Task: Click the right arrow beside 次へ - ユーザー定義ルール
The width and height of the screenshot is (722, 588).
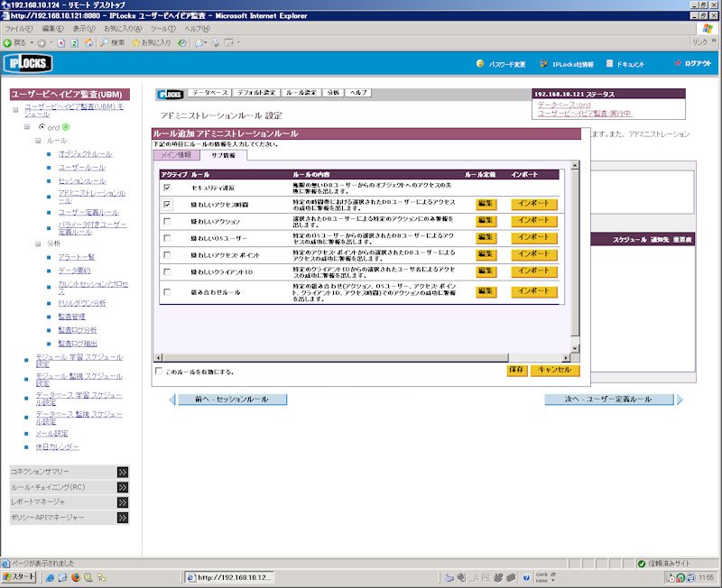Action: click(x=680, y=400)
